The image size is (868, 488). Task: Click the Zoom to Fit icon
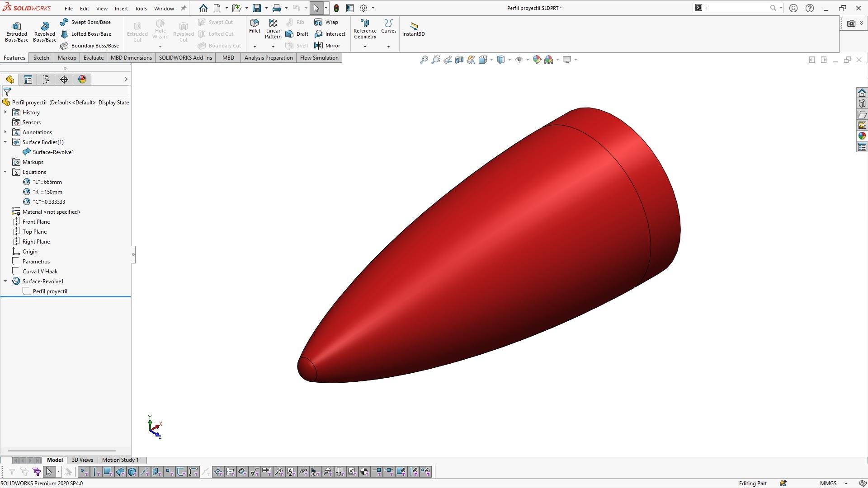[x=424, y=60]
